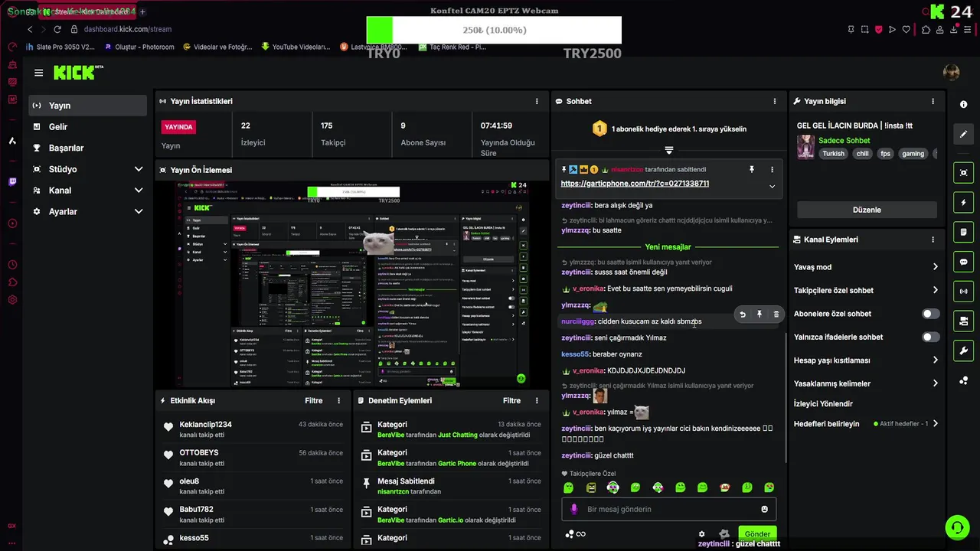
Task: Click the wrench icon in right rail
Action: [963, 350]
